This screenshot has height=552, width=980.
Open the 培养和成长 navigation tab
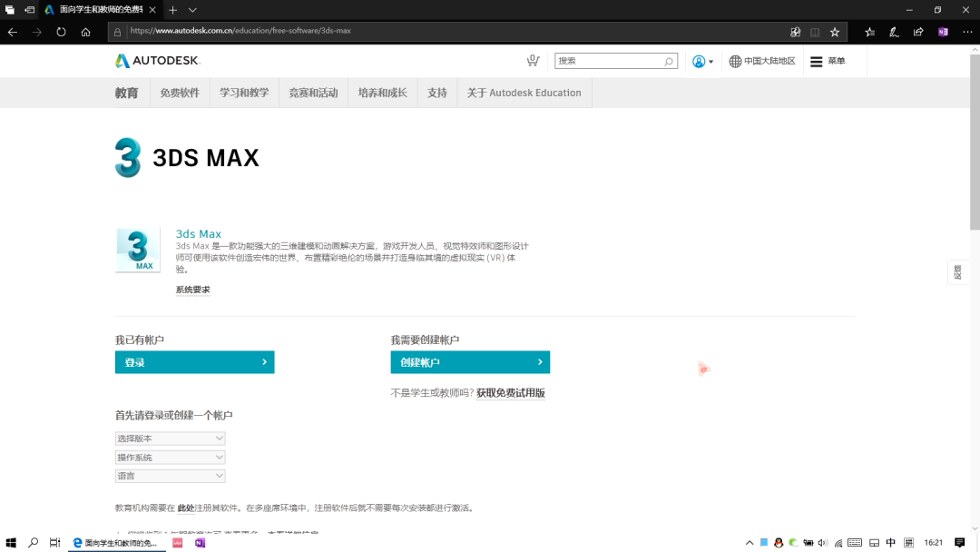pyautogui.click(x=383, y=94)
